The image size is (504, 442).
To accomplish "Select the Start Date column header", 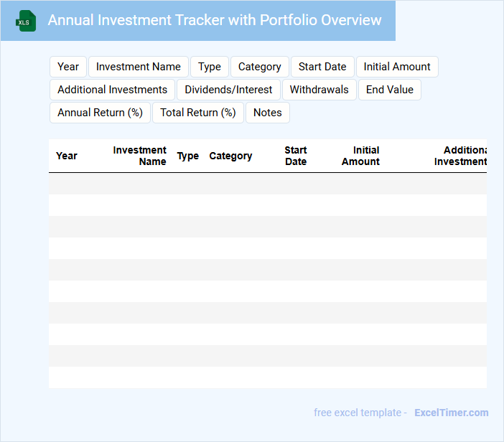I will (295, 156).
